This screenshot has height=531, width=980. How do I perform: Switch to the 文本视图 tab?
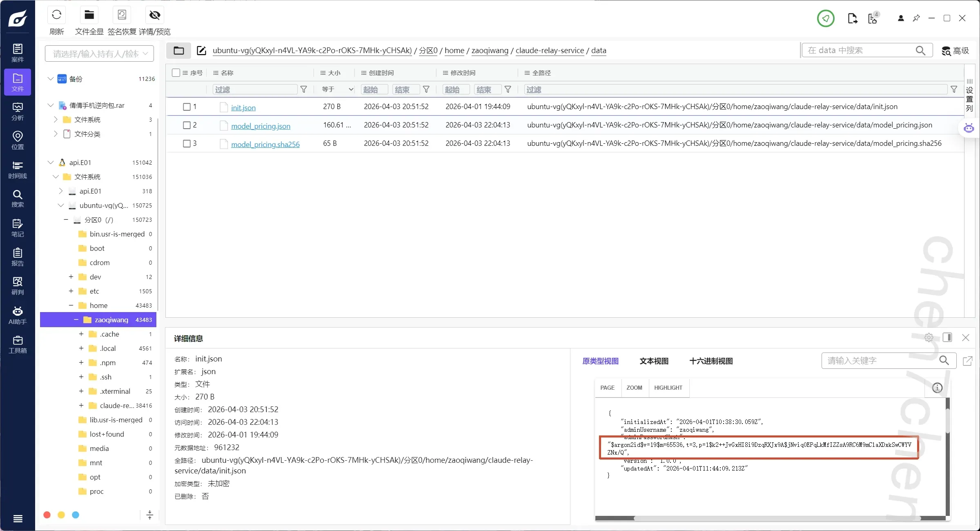654,361
